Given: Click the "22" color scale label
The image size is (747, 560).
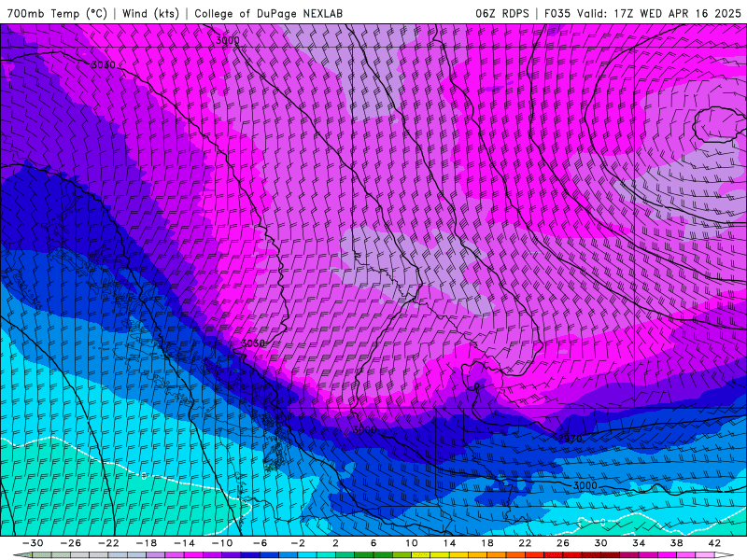Looking at the screenshot, I should click(525, 543).
